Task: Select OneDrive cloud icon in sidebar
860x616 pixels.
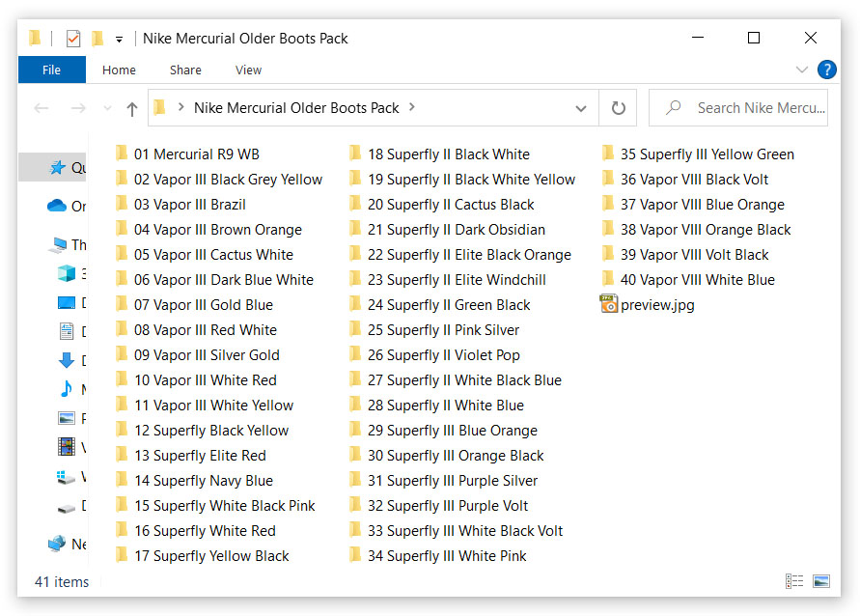Action: [57, 206]
